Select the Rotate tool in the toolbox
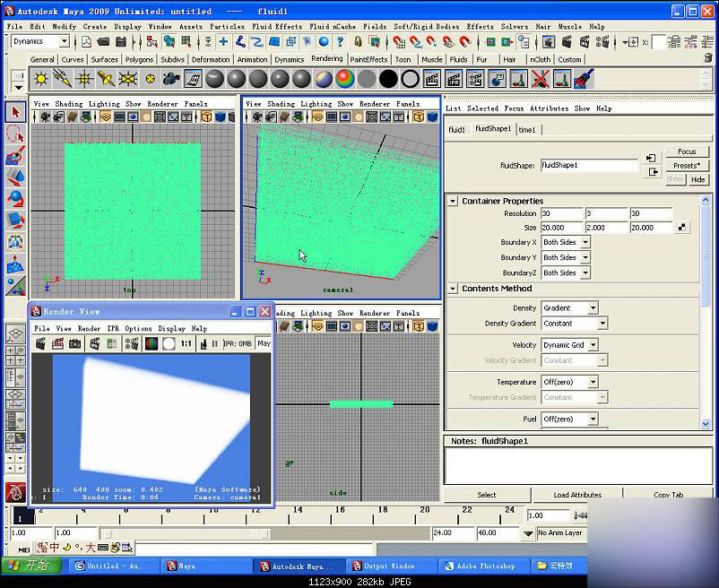The height and width of the screenshot is (588, 719). pyautogui.click(x=14, y=198)
